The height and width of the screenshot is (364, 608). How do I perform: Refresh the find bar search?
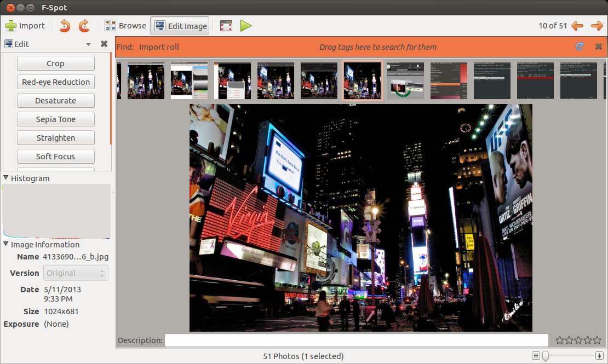[580, 47]
